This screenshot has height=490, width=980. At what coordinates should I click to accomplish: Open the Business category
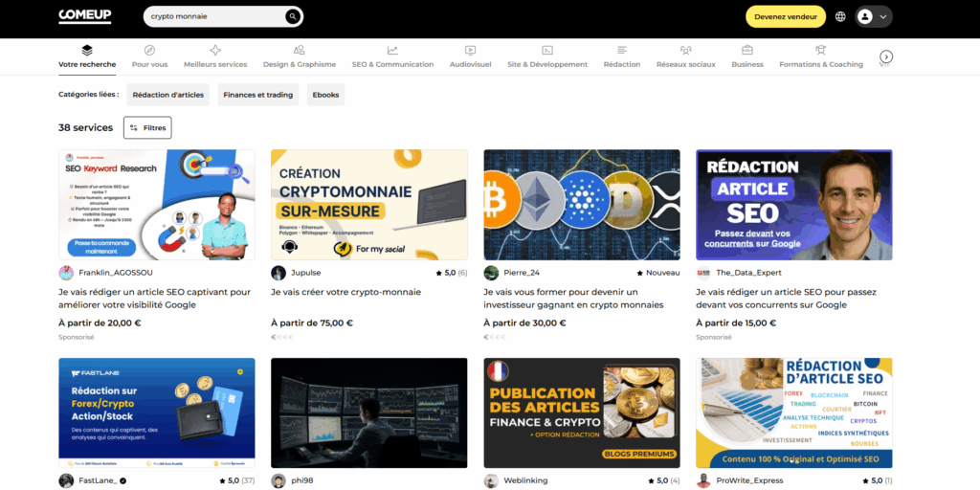click(747, 56)
